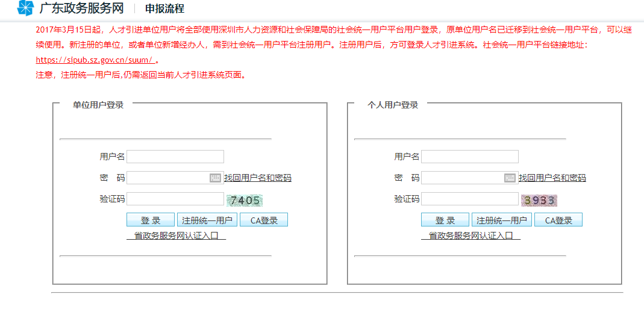Focus the 单位用户登录 用户名 field
Image resolution: width=644 pixels, height=309 pixels.
pos(175,157)
